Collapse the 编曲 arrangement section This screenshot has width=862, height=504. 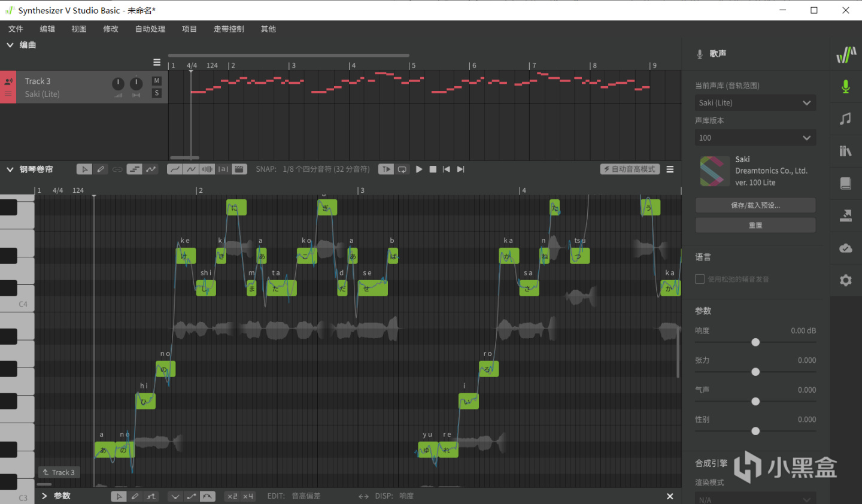pyautogui.click(x=10, y=45)
